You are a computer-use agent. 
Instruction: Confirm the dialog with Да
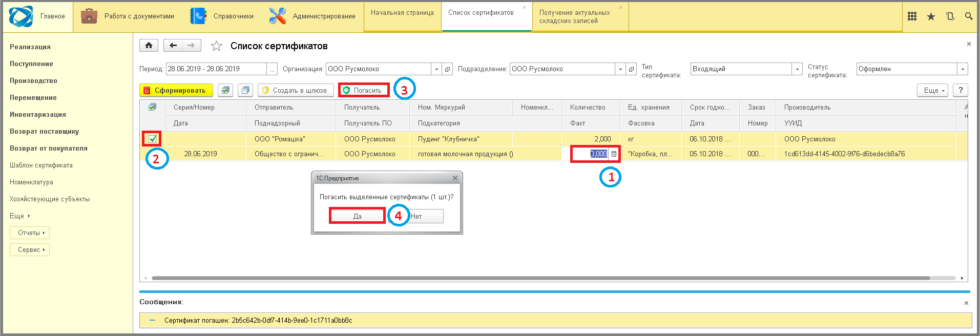coord(357,216)
